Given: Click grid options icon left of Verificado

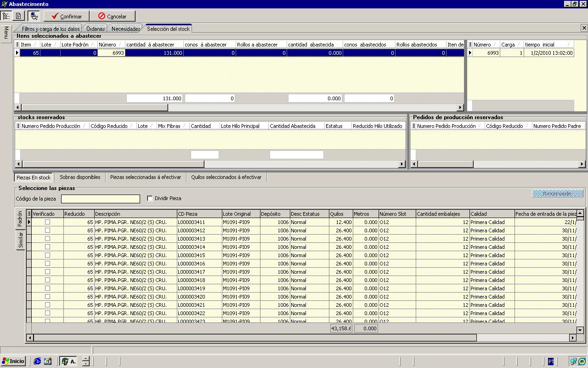Looking at the screenshot, I should [x=29, y=214].
